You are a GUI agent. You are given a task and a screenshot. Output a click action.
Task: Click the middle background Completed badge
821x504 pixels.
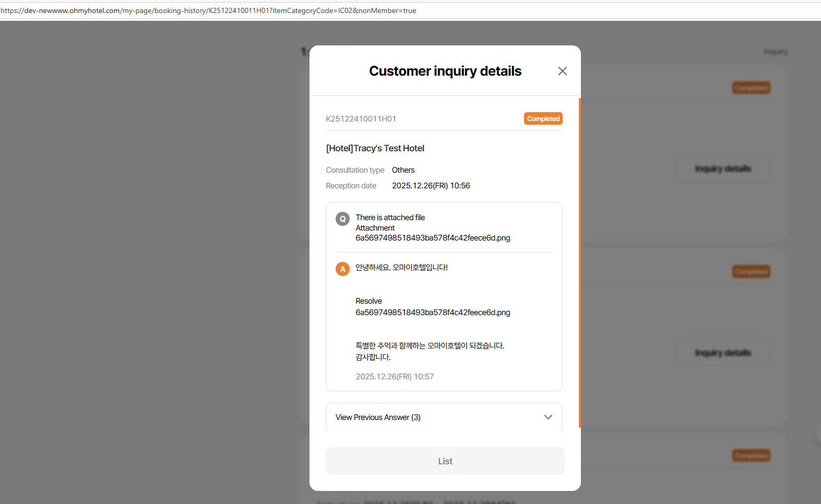pos(751,271)
